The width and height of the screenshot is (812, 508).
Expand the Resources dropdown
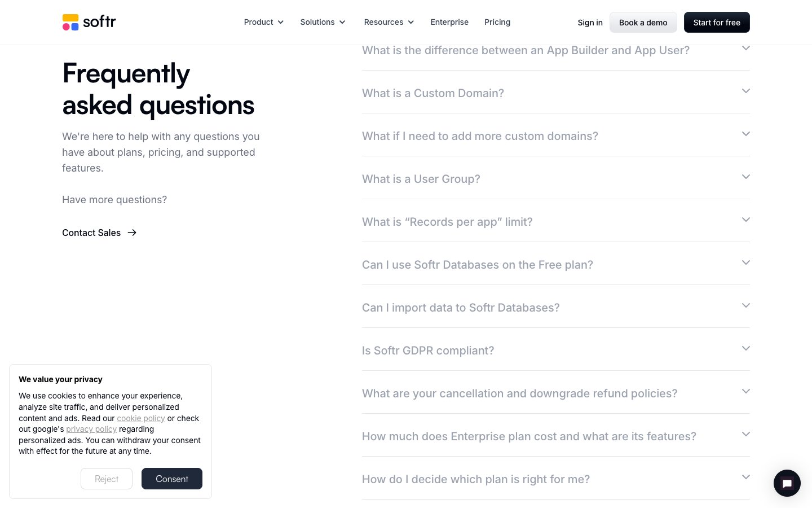389,22
